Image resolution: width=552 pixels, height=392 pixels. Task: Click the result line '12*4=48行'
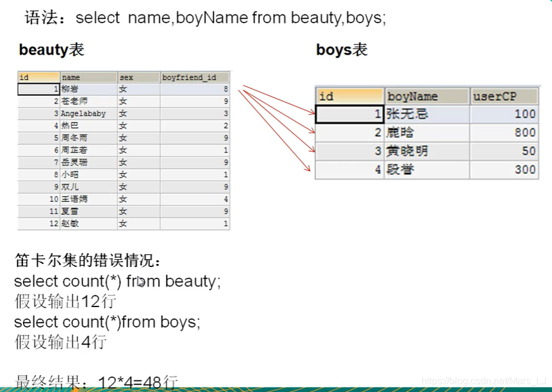point(138,382)
